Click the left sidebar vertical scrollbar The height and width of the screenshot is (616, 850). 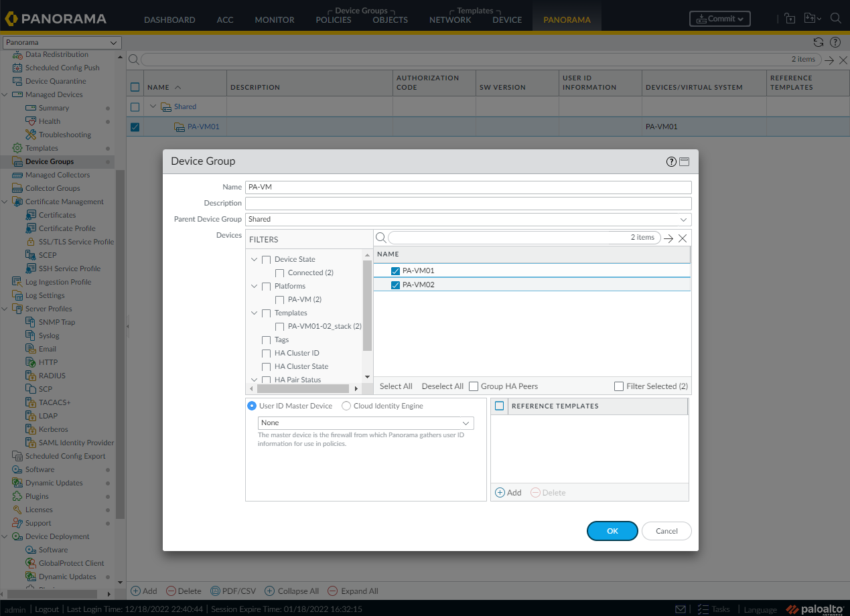121,345
